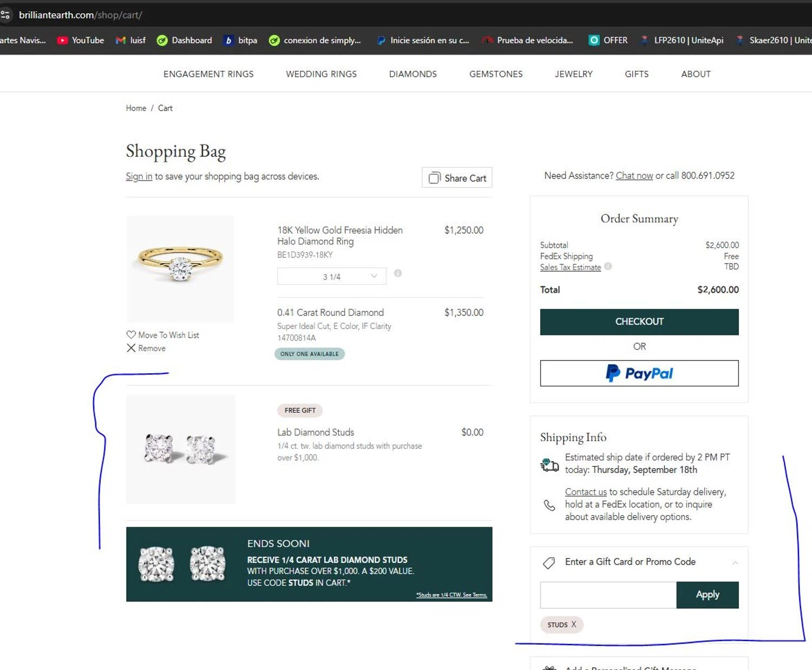
Task: Apply the promo code
Action: [x=708, y=595]
